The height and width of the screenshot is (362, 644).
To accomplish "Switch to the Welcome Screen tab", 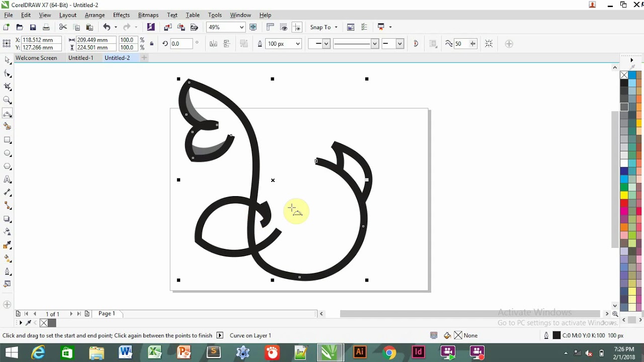I will pos(36,58).
